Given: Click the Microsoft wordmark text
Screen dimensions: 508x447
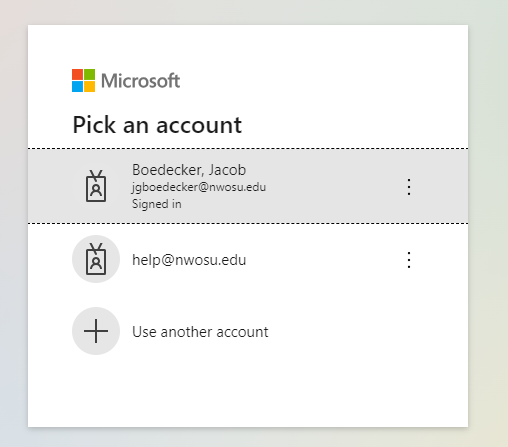Looking at the screenshot, I should pos(140,81).
